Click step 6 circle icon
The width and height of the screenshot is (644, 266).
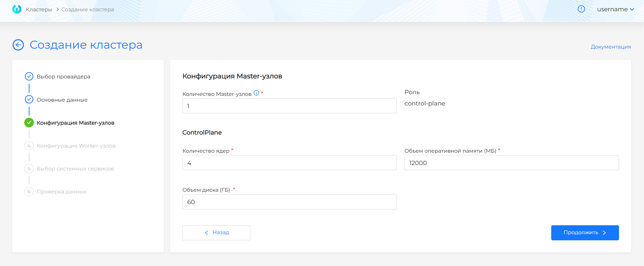click(29, 192)
